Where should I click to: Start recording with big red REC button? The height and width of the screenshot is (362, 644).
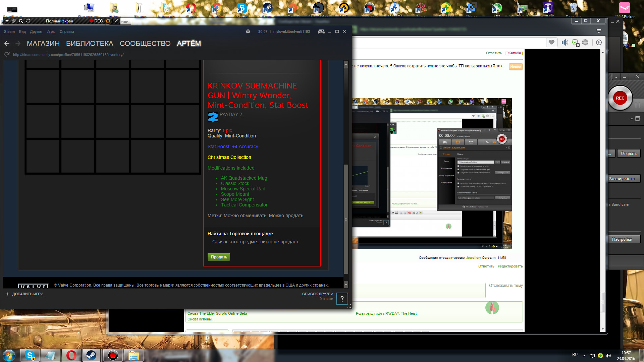tap(620, 98)
